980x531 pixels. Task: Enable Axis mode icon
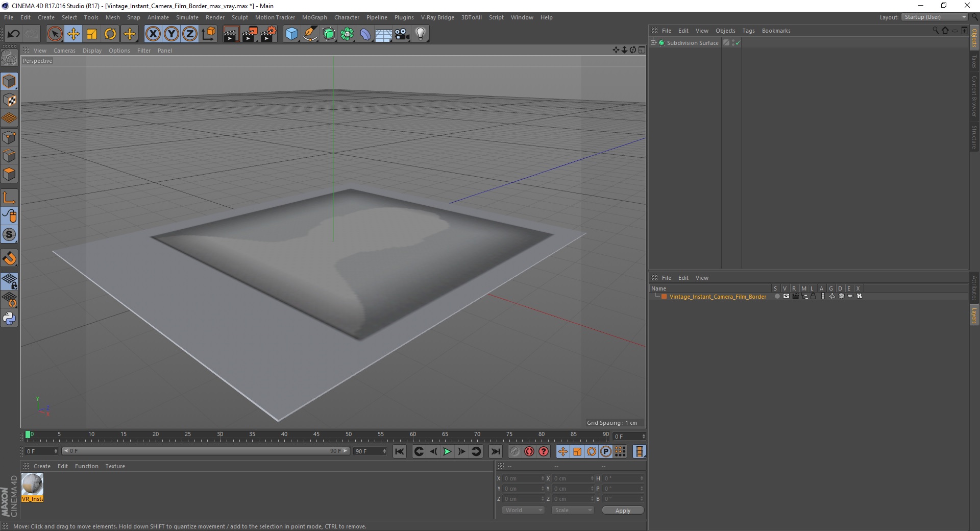pos(9,198)
